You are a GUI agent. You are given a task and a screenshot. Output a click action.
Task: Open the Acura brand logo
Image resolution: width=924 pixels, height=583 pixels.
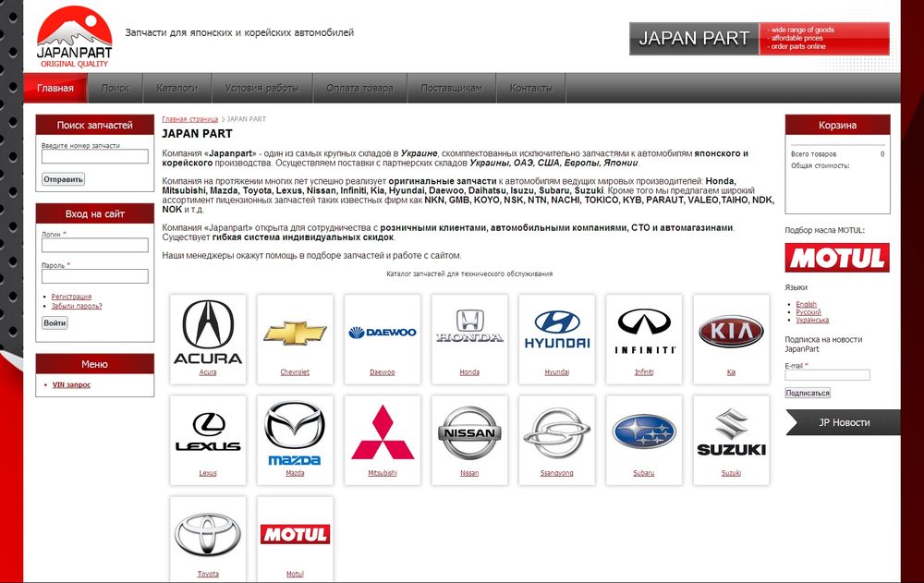(x=208, y=332)
